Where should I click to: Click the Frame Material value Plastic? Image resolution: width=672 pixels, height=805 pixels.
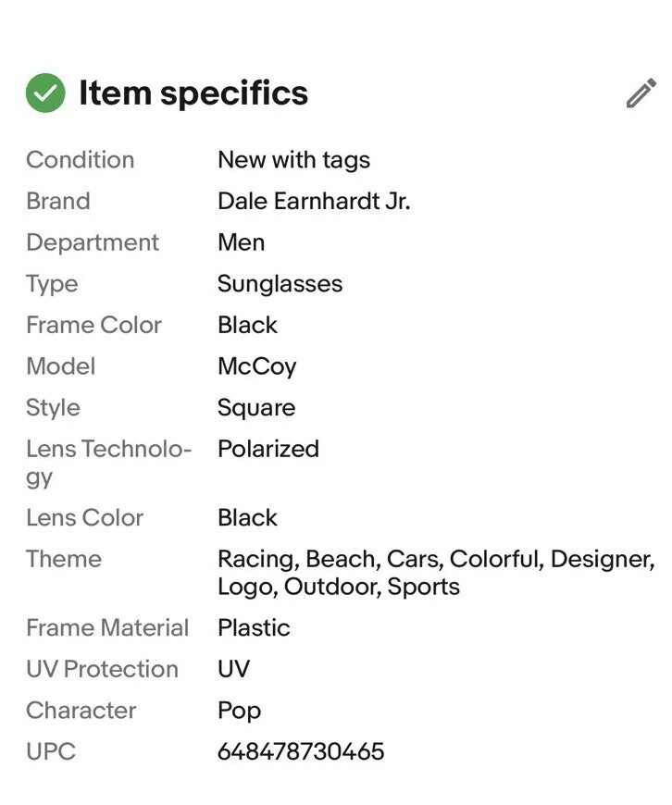pyautogui.click(x=254, y=628)
